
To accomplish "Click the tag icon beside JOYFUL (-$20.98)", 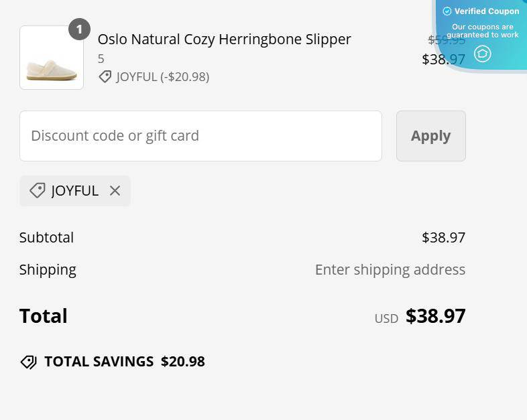I will (105, 77).
